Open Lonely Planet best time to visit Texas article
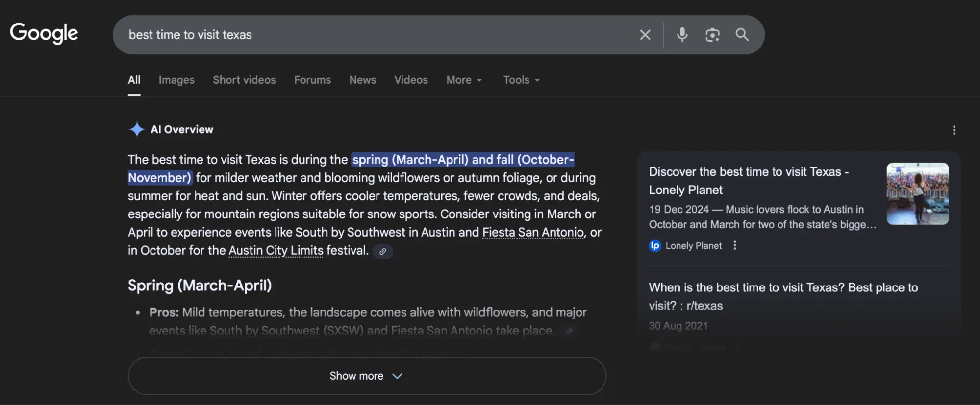Viewport: 980px width, 405px height. click(x=749, y=181)
